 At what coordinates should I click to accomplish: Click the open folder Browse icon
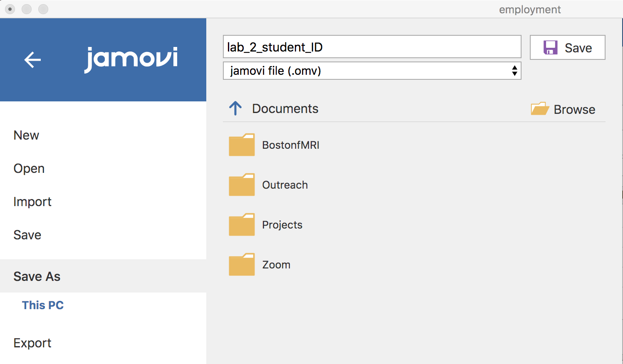pyautogui.click(x=540, y=109)
